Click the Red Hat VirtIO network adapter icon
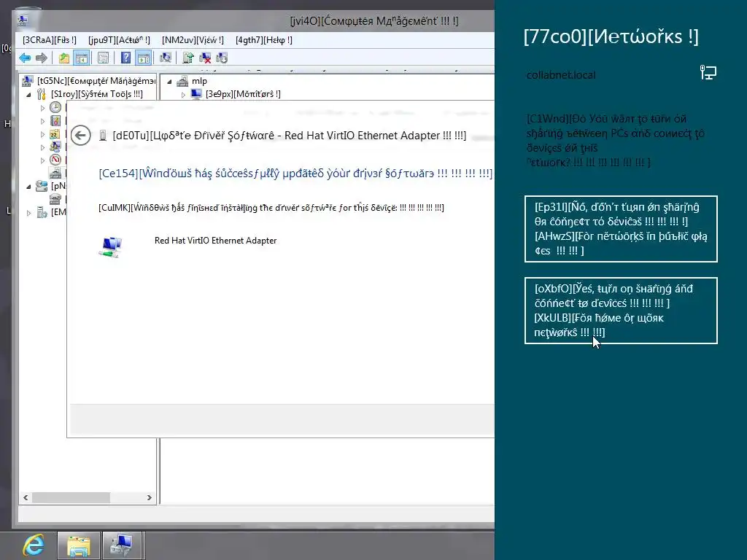 pos(111,246)
